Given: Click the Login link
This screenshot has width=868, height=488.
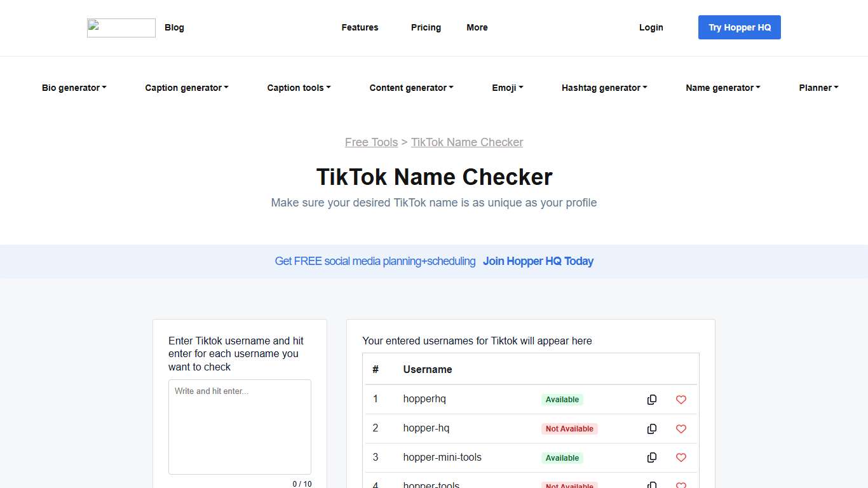Looking at the screenshot, I should coord(651,27).
